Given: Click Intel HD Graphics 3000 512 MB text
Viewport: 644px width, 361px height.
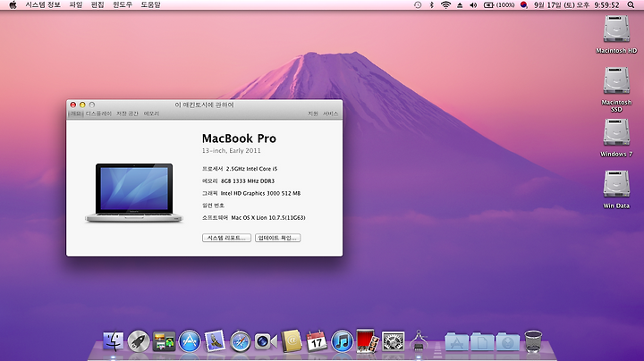Looking at the screenshot, I should [260, 193].
